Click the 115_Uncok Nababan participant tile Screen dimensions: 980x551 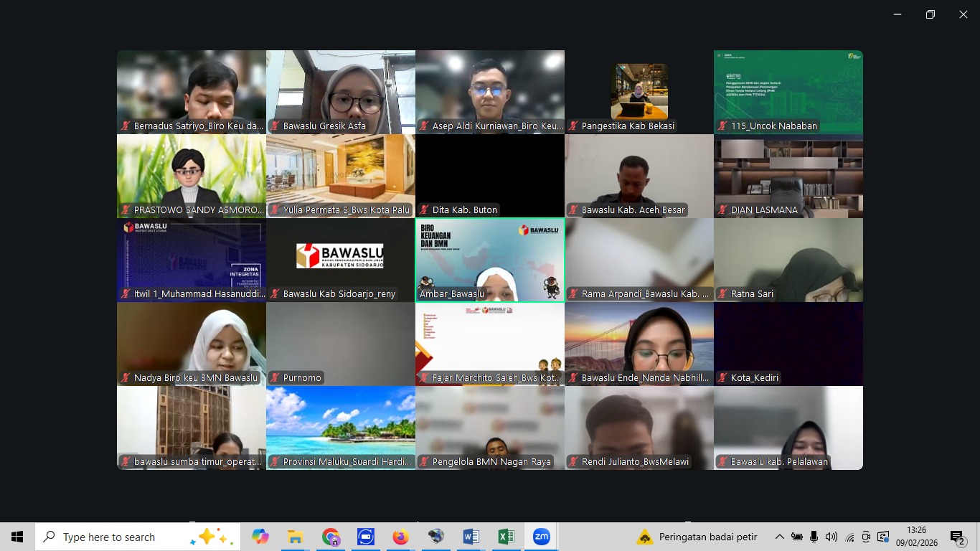[x=788, y=92]
